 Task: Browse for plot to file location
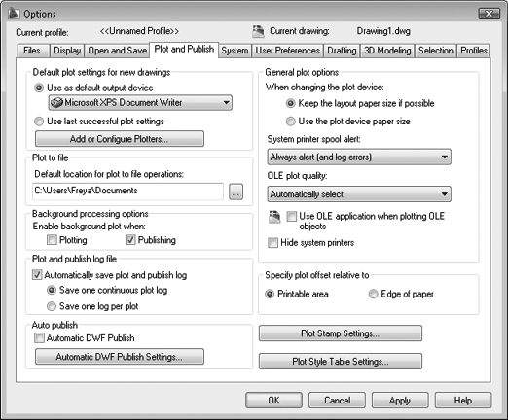(236, 192)
